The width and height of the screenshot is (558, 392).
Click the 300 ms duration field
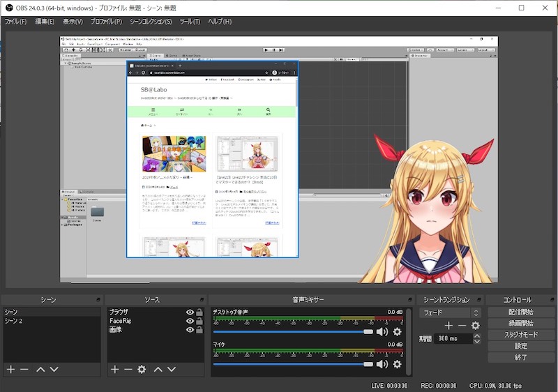(x=454, y=338)
